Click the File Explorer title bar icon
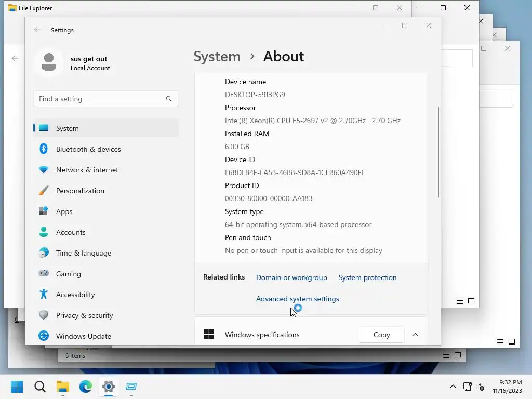This screenshot has width=532, height=399. pyautogui.click(x=12, y=8)
